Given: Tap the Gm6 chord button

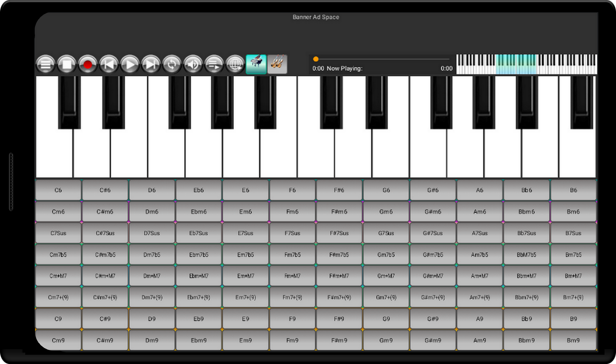Looking at the screenshot, I should [386, 212].
